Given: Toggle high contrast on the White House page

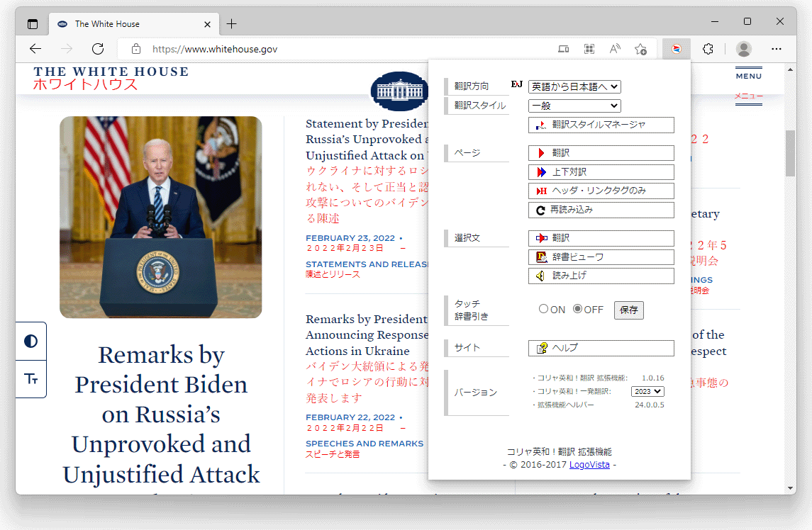Looking at the screenshot, I should [30, 341].
